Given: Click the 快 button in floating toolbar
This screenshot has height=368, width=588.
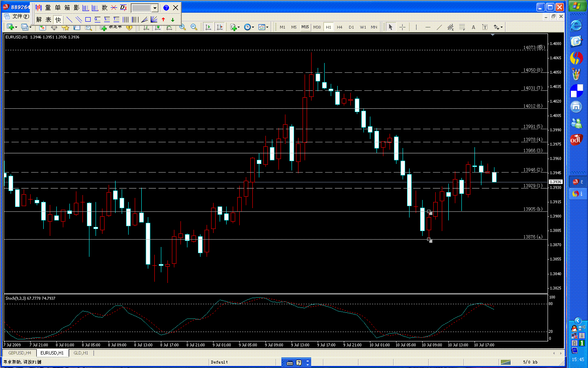Looking at the screenshot, I should tap(58, 19).
